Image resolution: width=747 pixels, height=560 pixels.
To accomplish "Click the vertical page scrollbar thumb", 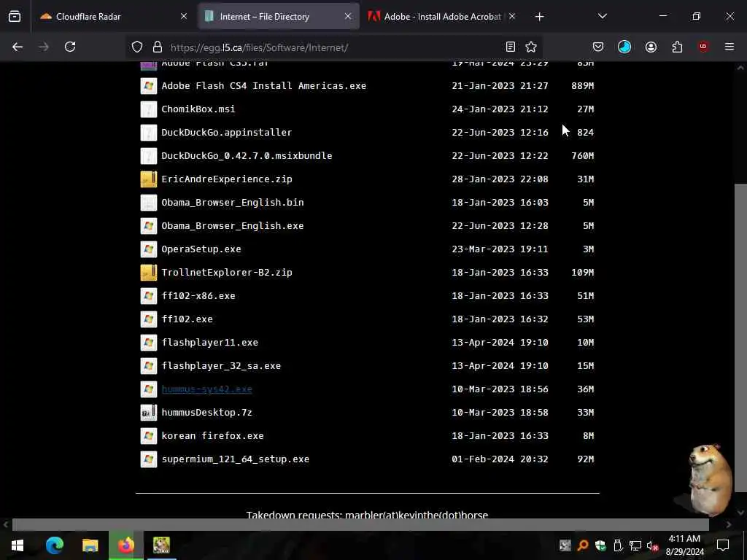I will (x=740, y=337).
